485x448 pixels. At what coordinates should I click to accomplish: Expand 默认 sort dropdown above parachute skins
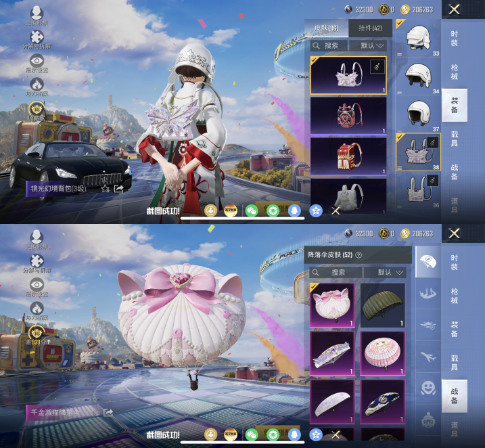385,272
